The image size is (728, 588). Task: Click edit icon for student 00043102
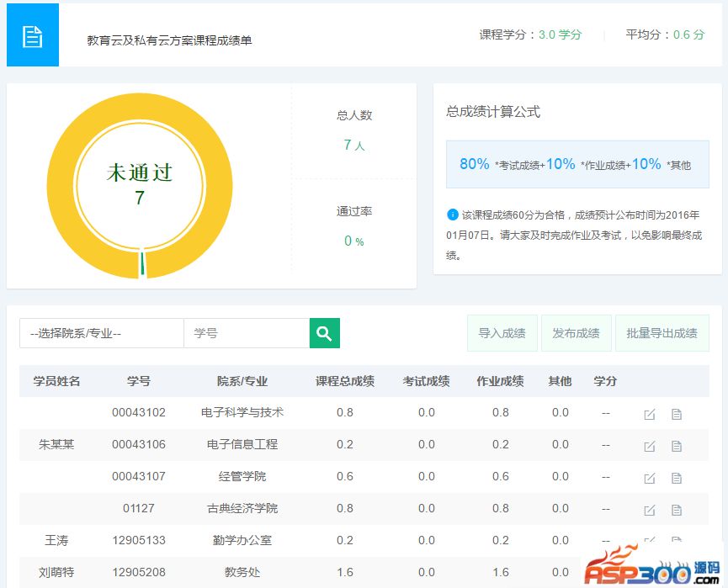[649, 414]
